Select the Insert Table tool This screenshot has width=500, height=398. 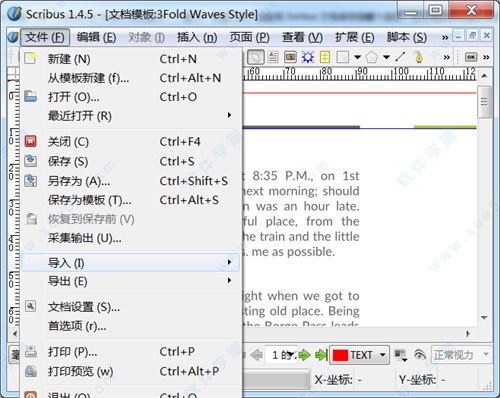pos(325,57)
